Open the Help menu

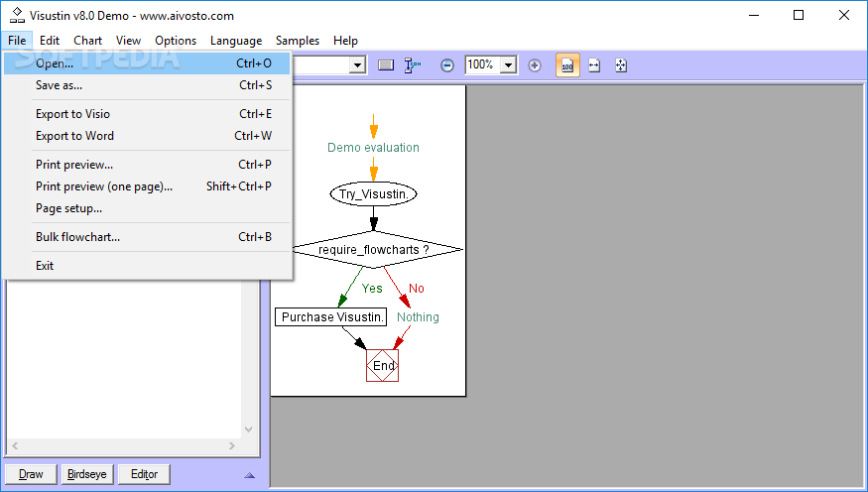pyautogui.click(x=345, y=41)
